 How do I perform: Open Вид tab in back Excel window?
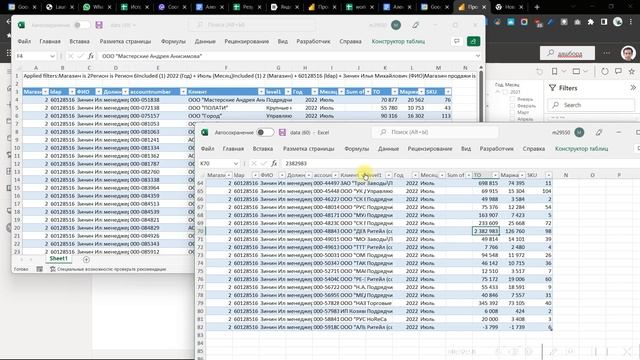coord(282,41)
